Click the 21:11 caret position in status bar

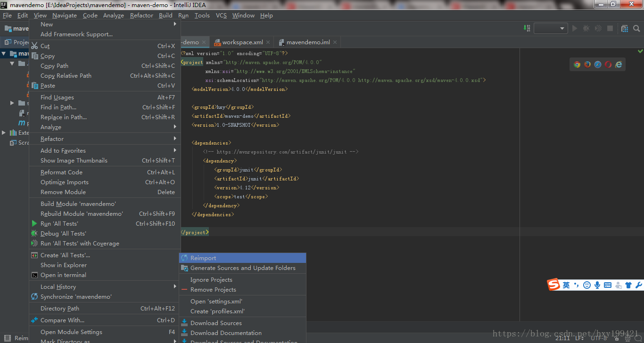[x=562, y=338]
